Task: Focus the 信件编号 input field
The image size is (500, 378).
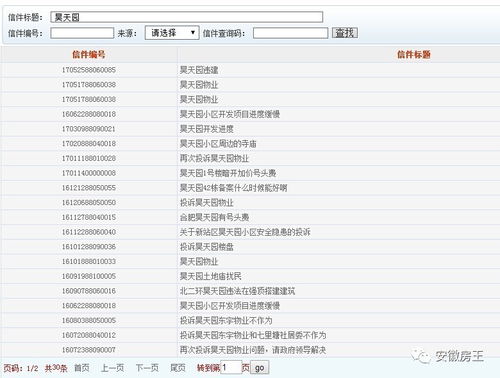Action: pyautogui.click(x=82, y=33)
